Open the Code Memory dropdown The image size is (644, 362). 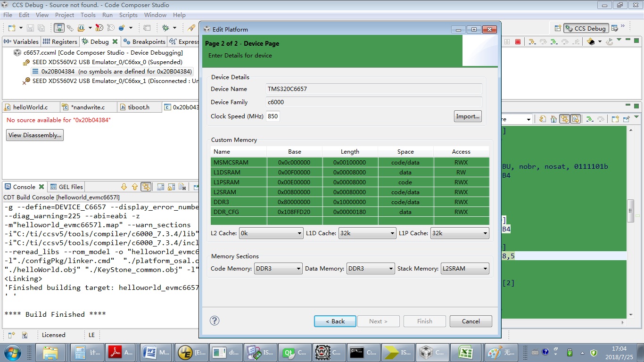[x=278, y=269]
